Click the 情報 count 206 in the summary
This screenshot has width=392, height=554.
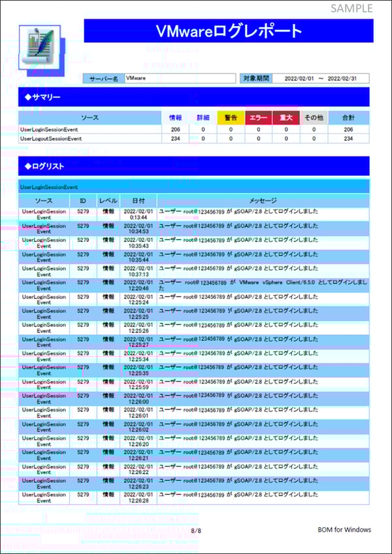(175, 130)
